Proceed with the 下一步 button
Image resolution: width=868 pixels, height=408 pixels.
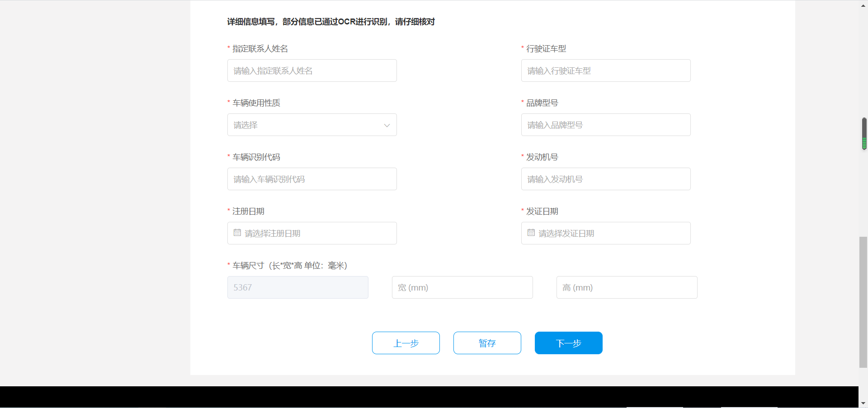568,343
